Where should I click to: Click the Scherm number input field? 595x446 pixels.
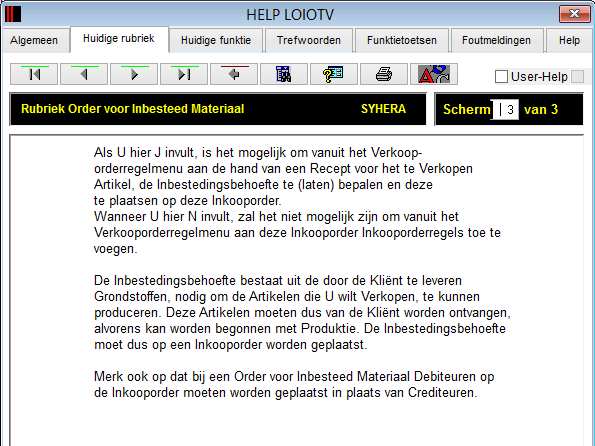505,110
